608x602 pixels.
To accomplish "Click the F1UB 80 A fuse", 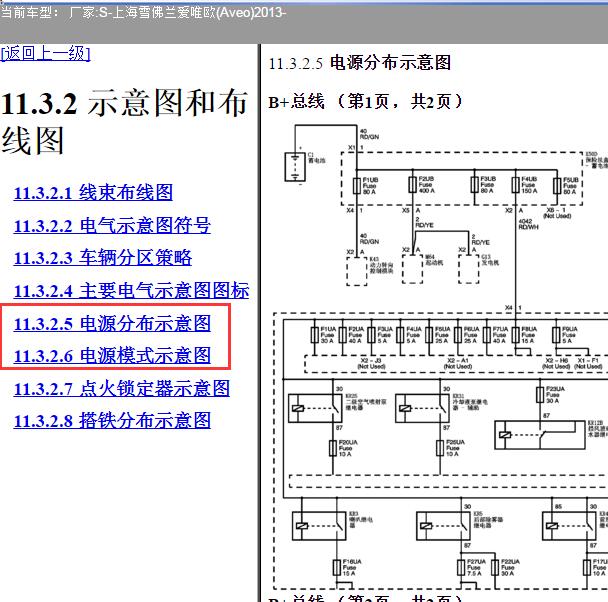I will click(357, 186).
